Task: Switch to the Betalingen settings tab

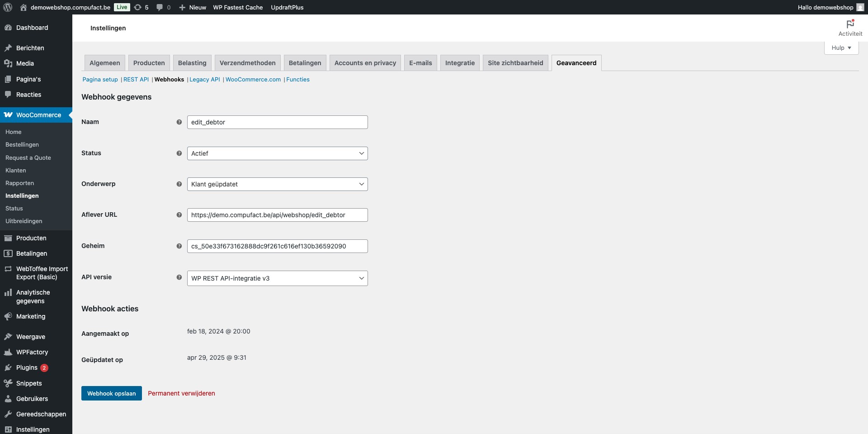Action: 305,63
